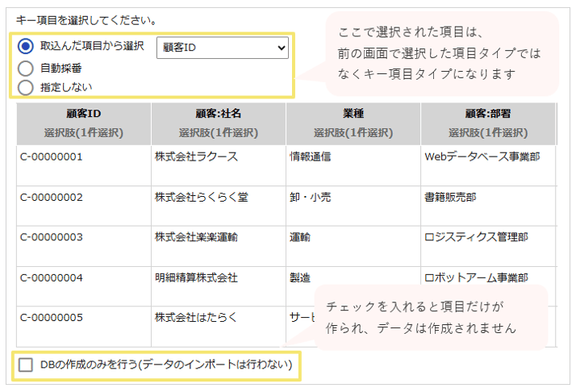
Task: Click 選択肢(1件選択) type under 顧客:部署
Action: (488, 133)
